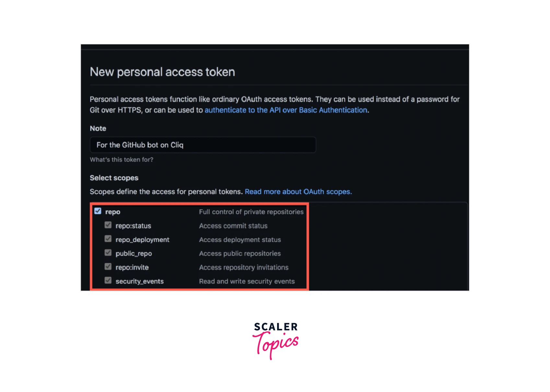The width and height of the screenshot is (550, 392).
Task: Click the What's this token for hint
Action: pos(122,160)
